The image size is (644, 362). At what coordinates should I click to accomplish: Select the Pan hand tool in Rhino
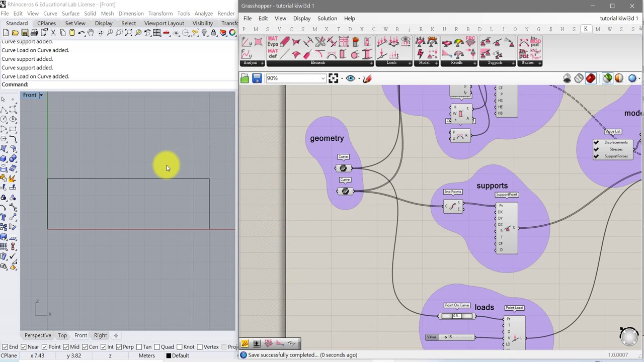[91, 33]
